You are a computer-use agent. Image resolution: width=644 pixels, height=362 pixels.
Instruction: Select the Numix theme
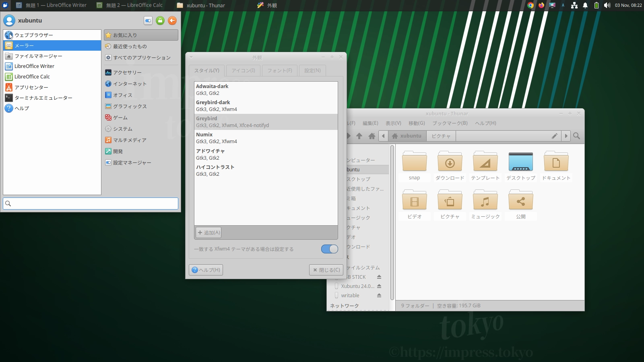tap(266, 138)
